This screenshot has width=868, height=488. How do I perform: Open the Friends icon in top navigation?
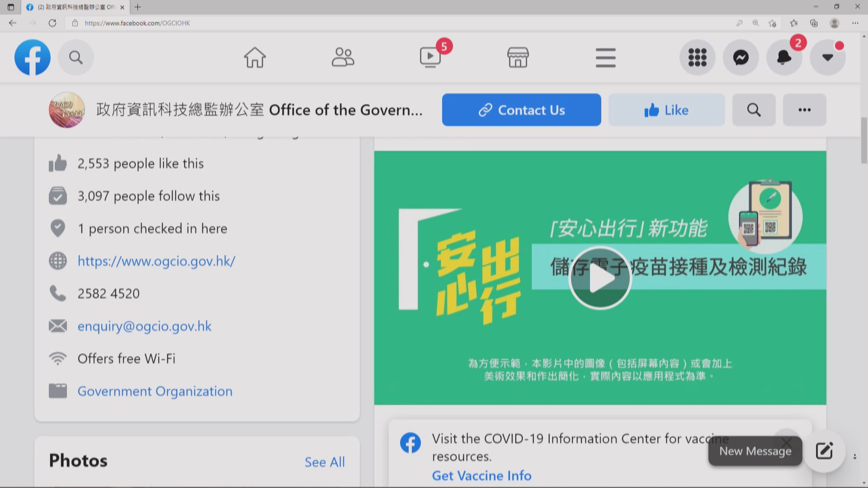[343, 57]
